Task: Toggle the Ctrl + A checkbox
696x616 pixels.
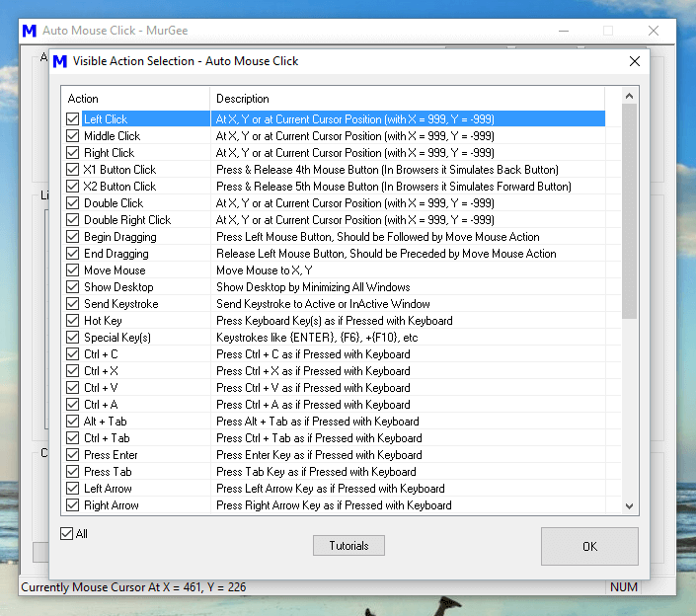Action: [72, 405]
